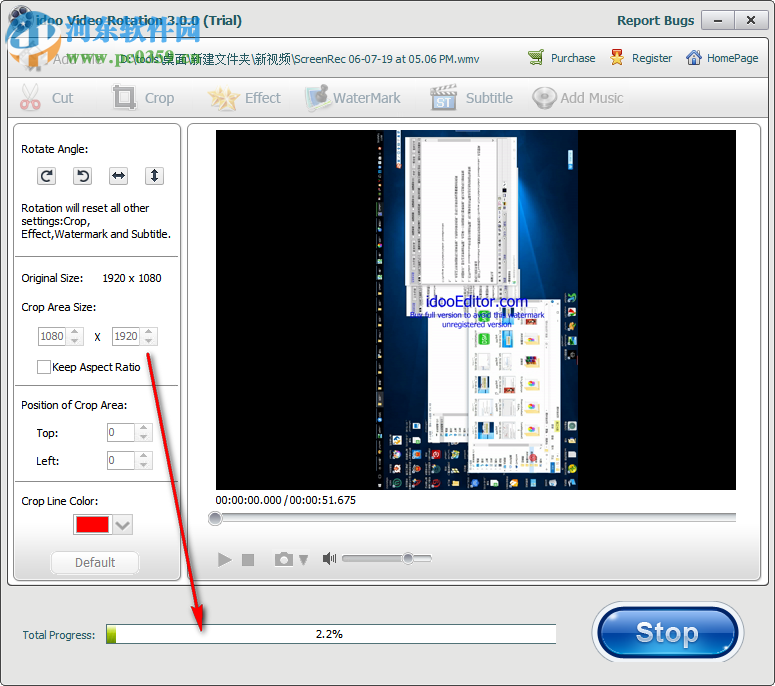Click the video seek bar handle
This screenshot has height=686, width=775.
click(x=215, y=518)
